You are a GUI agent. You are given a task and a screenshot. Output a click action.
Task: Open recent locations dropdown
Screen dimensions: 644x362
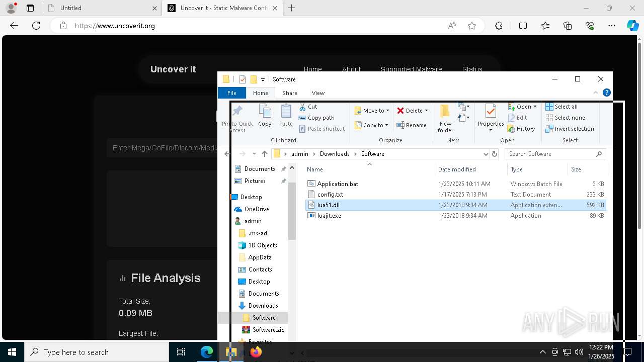pos(254,154)
